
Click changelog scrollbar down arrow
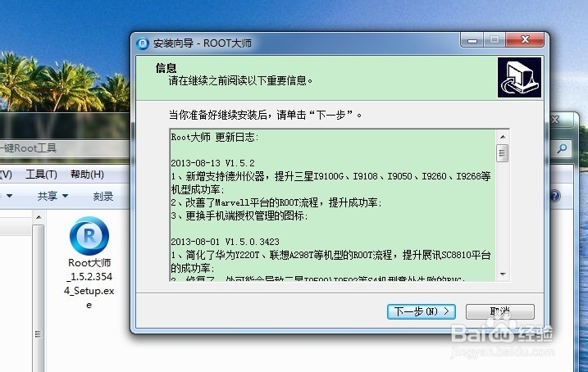pos(503,274)
